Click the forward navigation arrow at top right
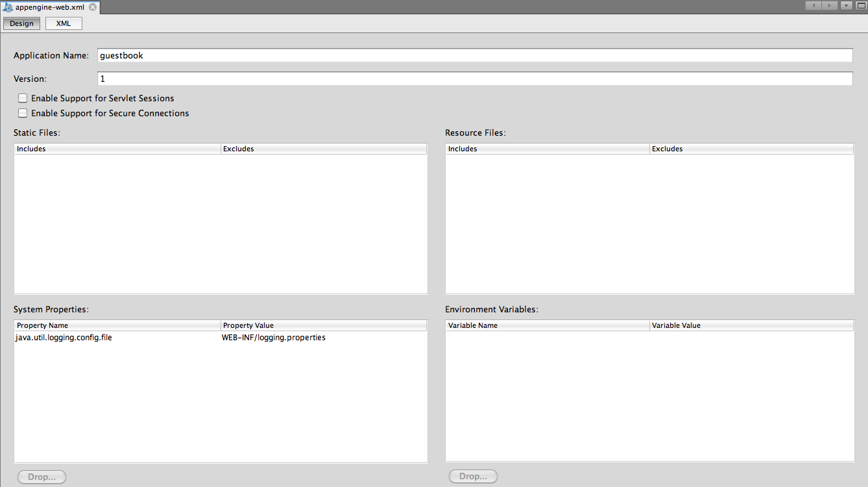868x487 pixels. click(x=829, y=5)
